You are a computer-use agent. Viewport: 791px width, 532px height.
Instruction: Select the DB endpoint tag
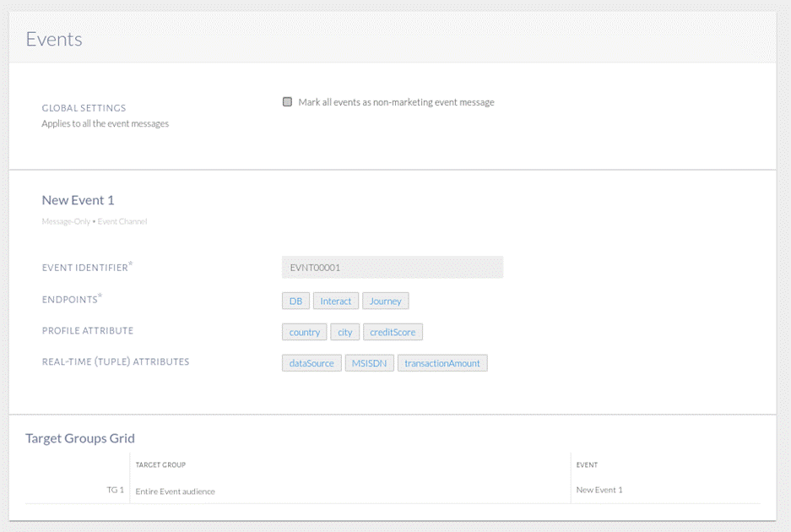295,301
